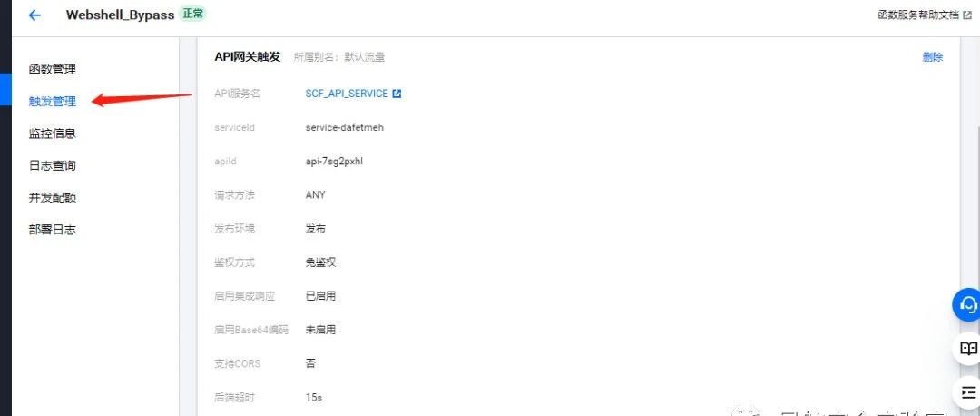Open 监控信息 in the sidebar
The width and height of the screenshot is (980, 416).
point(53,134)
